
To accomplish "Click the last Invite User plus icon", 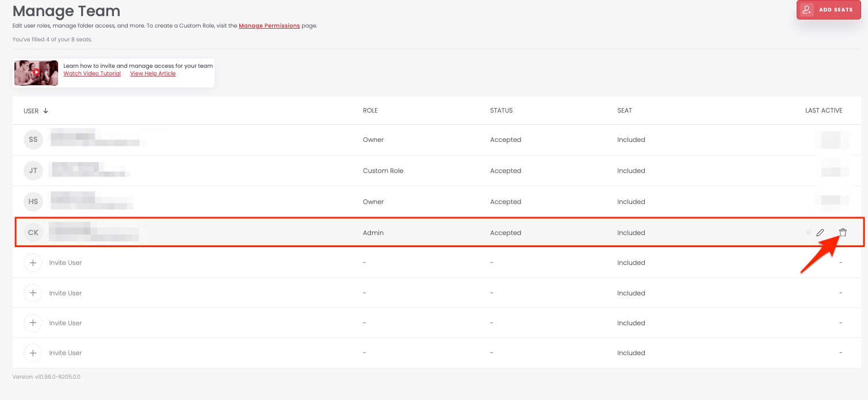I will coord(33,353).
